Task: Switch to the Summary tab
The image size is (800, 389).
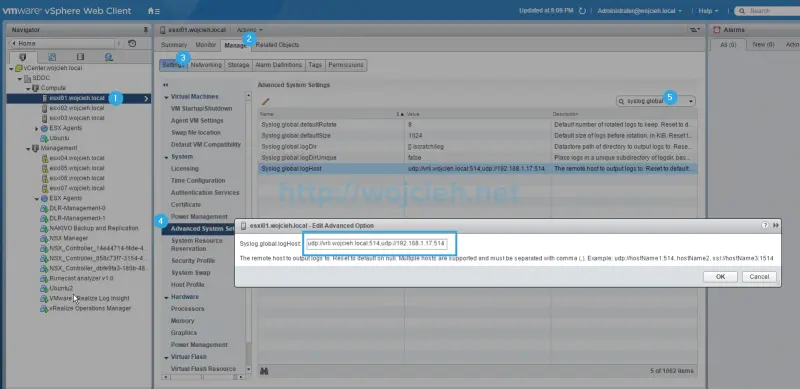Action: pos(174,45)
